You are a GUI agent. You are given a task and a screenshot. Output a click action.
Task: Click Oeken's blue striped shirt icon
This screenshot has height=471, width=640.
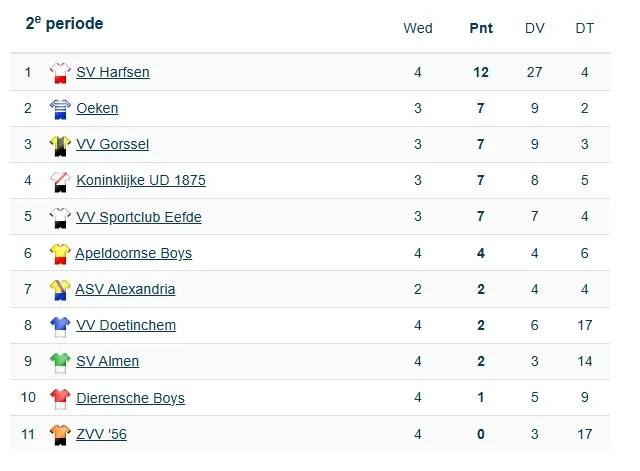pyautogui.click(x=60, y=108)
